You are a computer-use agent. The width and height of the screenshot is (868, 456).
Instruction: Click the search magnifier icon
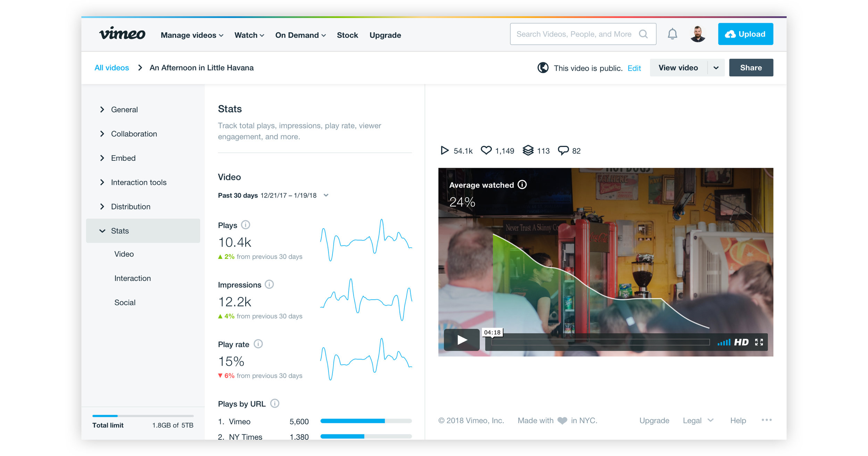coord(643,34)
